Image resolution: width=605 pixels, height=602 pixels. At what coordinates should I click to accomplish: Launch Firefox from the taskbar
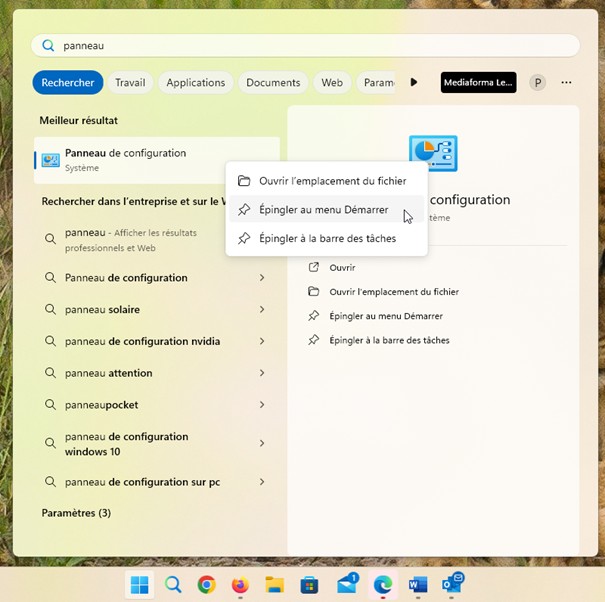[x=240, y=585]
